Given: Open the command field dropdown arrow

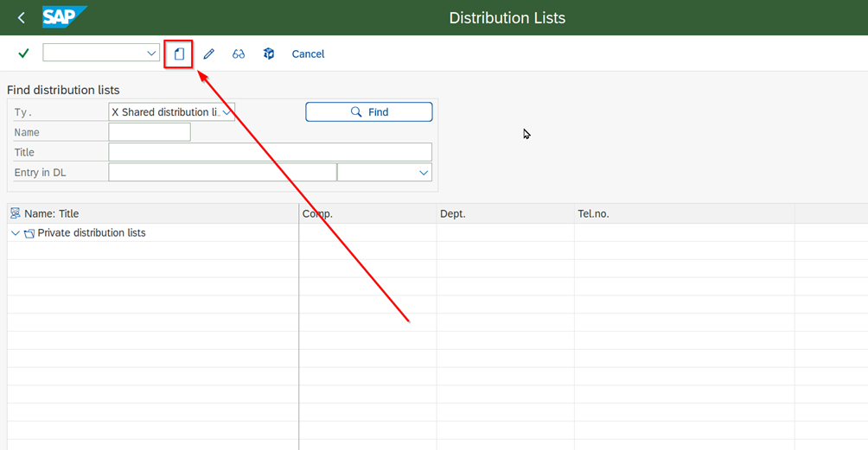Looking at the screenshot, I should [151, 54].
